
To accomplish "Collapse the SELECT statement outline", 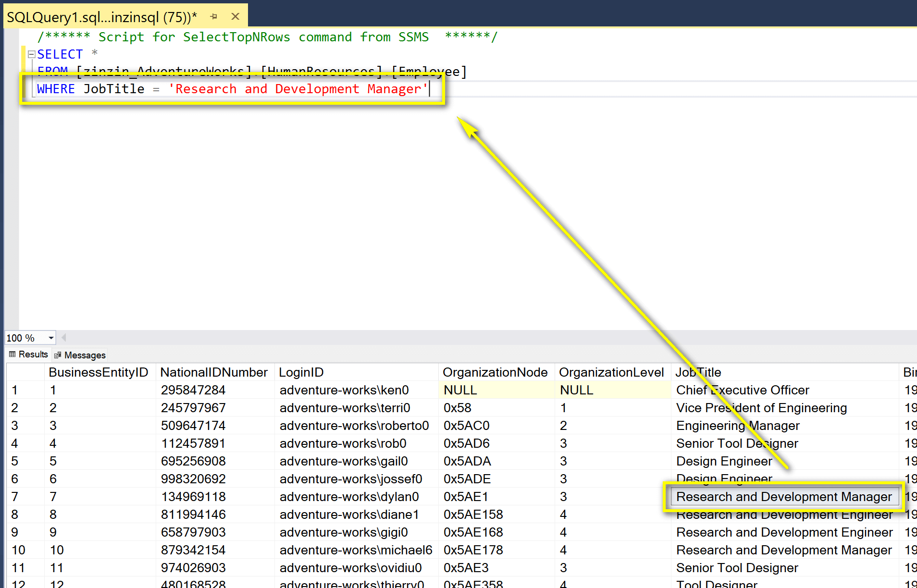I will [x=31, y=54].
